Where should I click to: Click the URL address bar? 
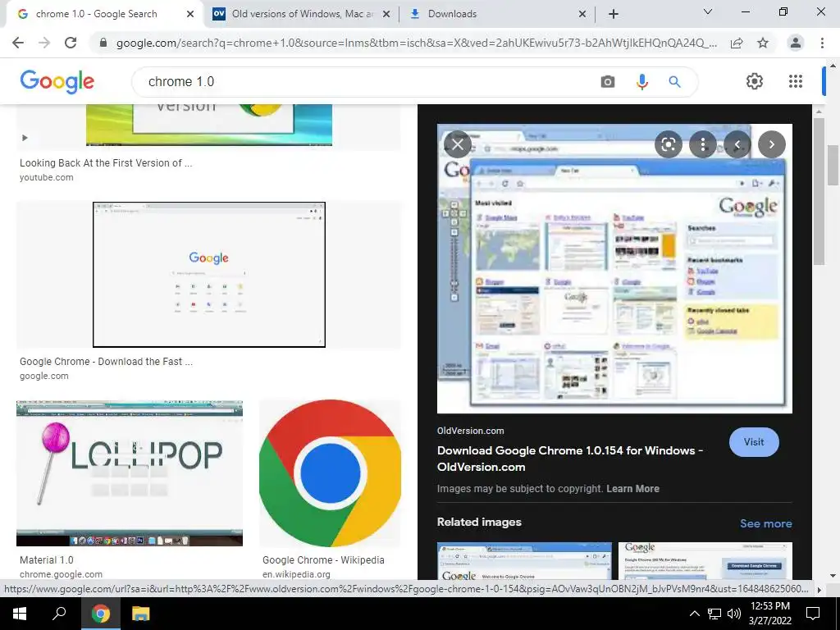click(416, 43)
